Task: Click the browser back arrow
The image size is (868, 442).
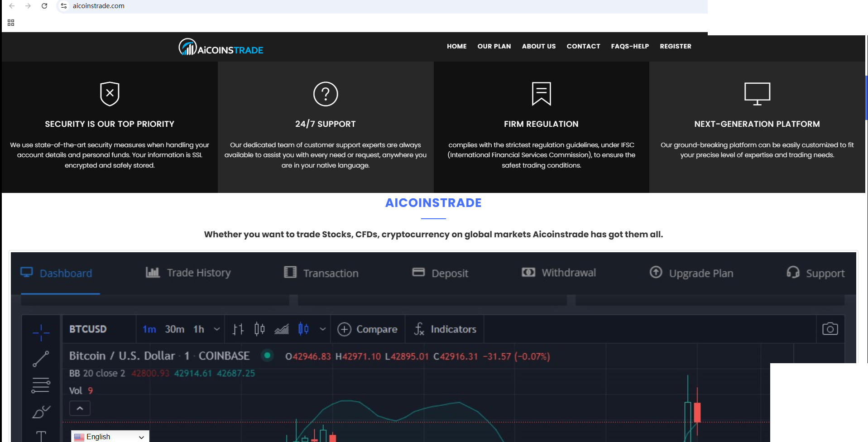Action: (12, 6)
